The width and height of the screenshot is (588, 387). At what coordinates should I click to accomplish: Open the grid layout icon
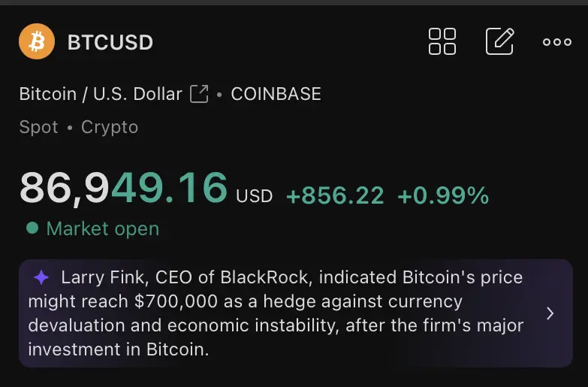point(442,41)
